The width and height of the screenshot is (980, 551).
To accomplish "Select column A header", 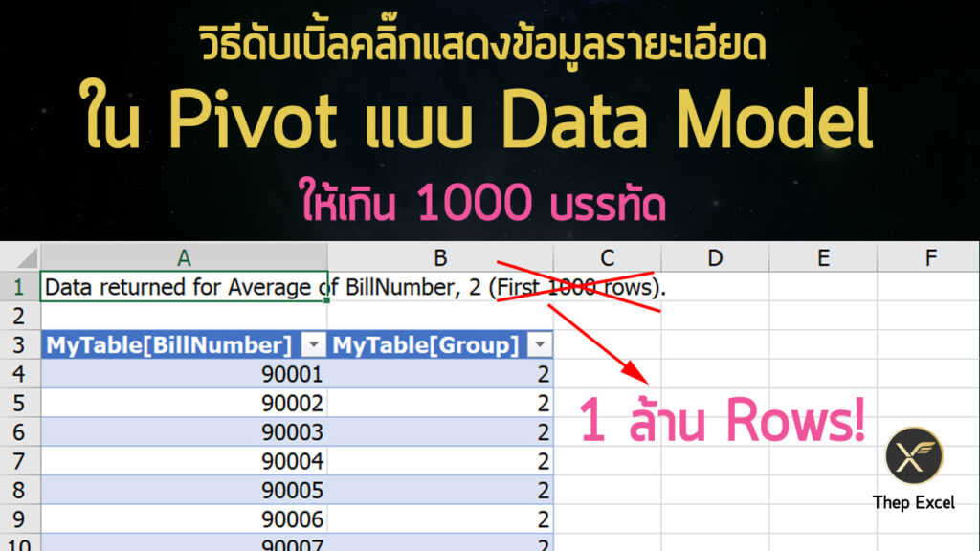I will [184, 256].
